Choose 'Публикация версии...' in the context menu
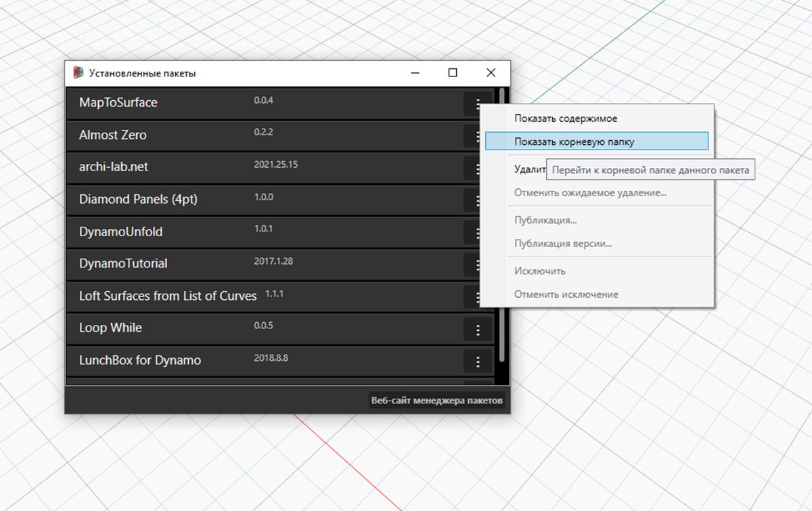This screenshot has height=511, width=812. 563,243
